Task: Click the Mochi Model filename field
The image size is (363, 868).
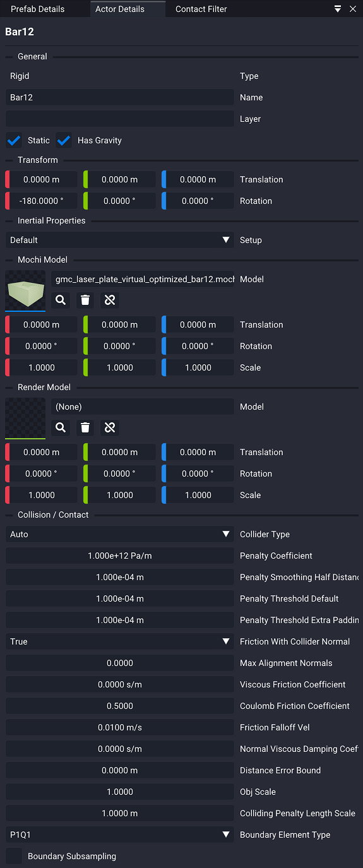Action: click(143, 279)
